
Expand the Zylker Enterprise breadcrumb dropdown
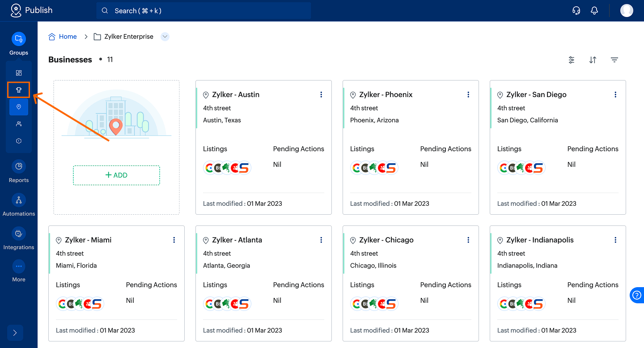pyautogui.click(x=165, y=37)
